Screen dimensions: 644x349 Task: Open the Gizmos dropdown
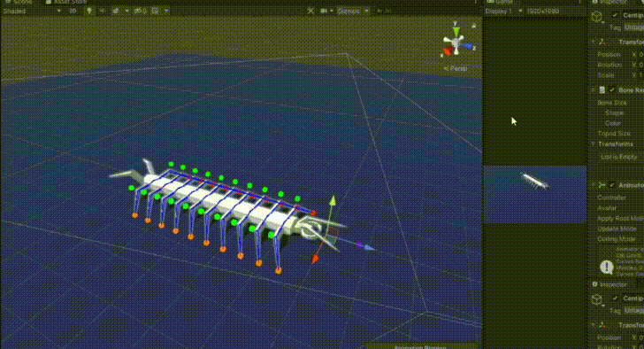click(353, 12)
